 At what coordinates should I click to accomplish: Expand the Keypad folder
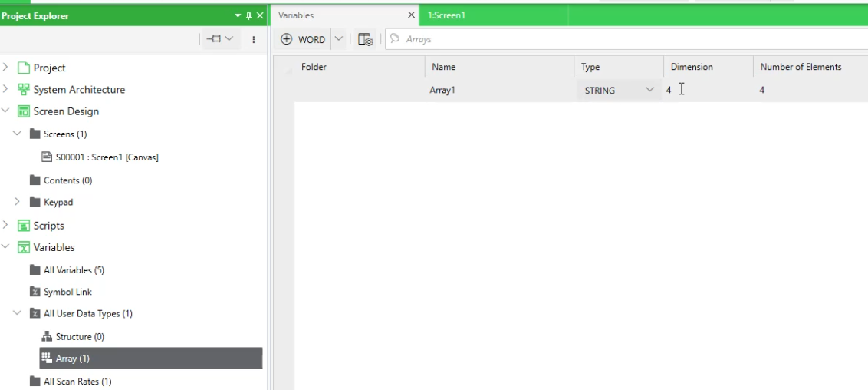(x=17, y=202)
